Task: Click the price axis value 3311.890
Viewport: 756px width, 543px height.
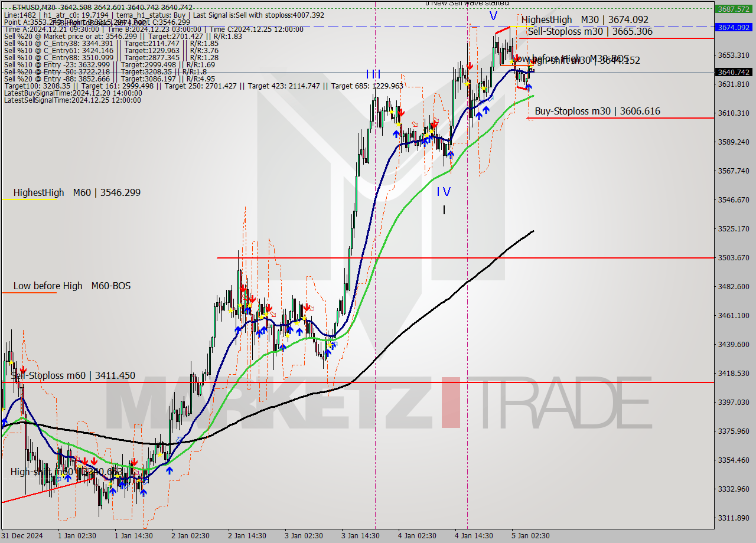Action: click(733, 518)
